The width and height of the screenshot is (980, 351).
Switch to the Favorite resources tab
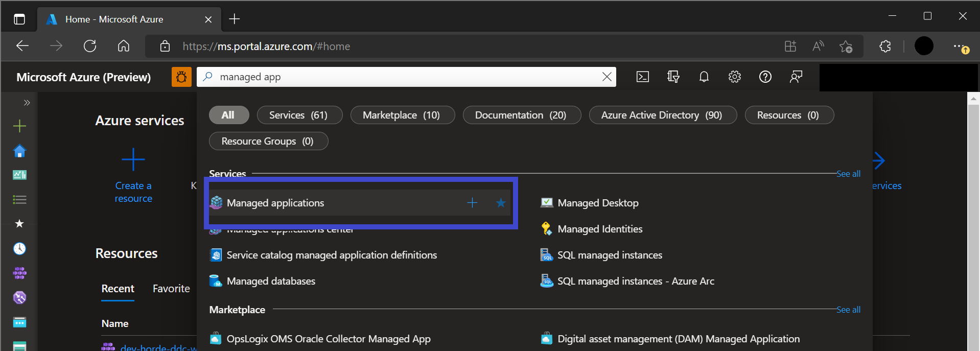point(171,289)
